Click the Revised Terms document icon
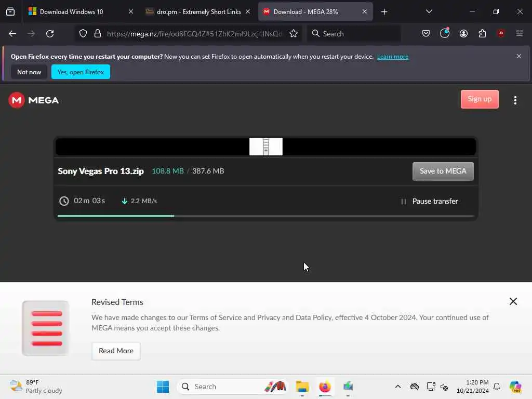 (x=46, y=328)
